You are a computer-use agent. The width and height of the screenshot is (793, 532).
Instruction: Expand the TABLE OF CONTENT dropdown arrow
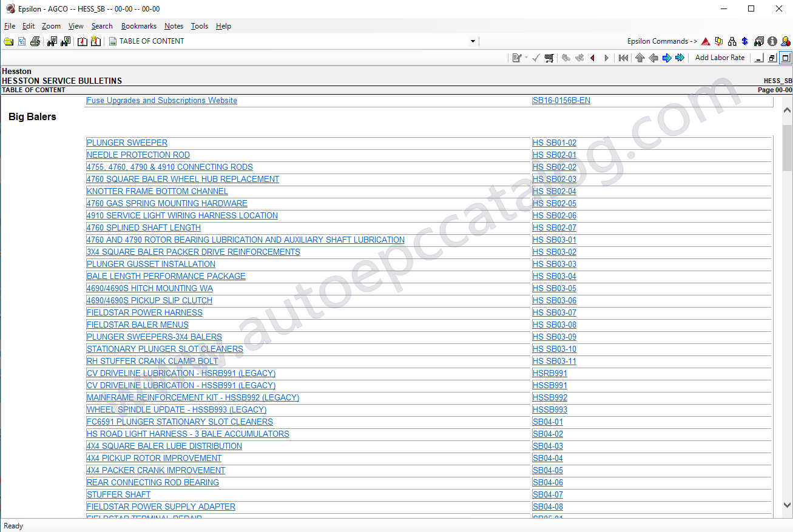click(x=473, y=41)
